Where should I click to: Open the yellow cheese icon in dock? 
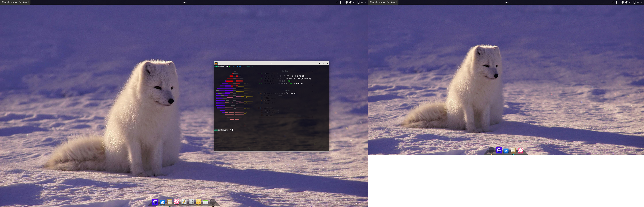point(198,202)
